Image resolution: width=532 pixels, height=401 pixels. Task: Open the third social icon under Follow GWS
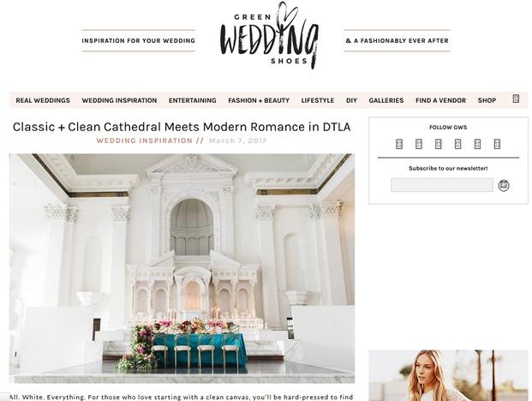tap(438, 144)
